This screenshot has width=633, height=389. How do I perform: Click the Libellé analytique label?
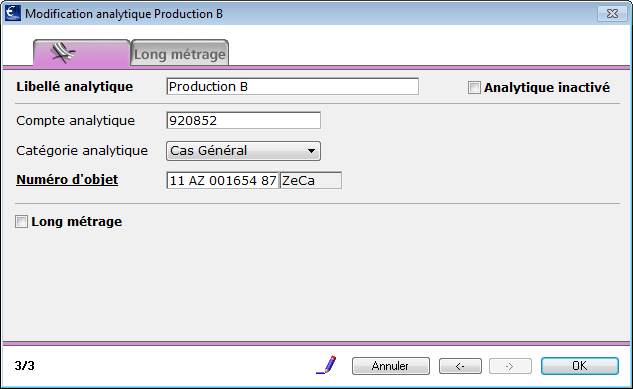point(75,87)
